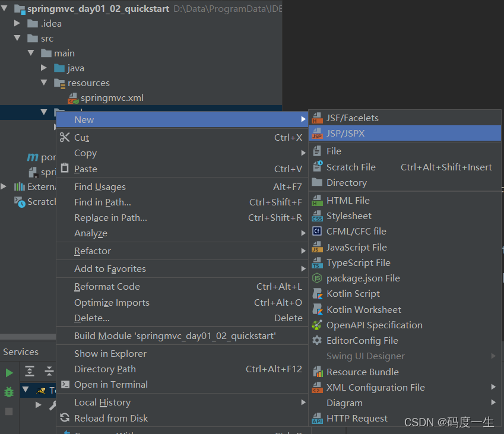Expand the External Libraries node
Screen dimensions: 504x434
click(4, 186)
